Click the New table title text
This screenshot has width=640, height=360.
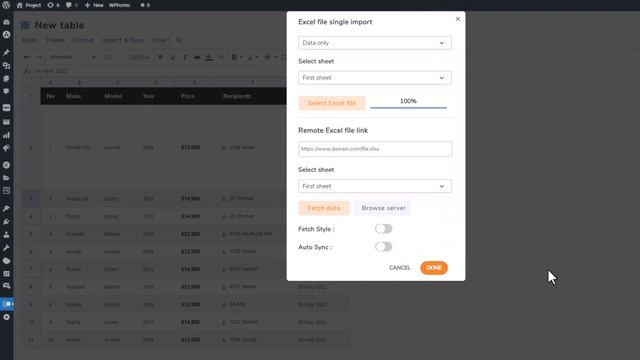coord(59,25)
